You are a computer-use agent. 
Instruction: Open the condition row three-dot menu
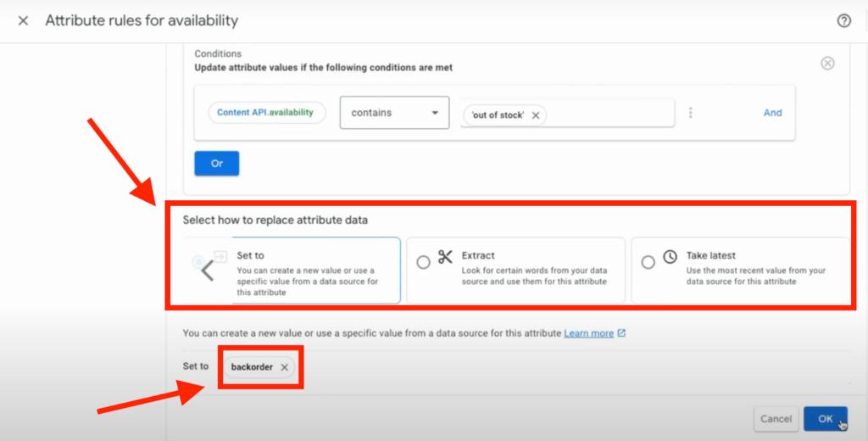click(x=690, y=113)
